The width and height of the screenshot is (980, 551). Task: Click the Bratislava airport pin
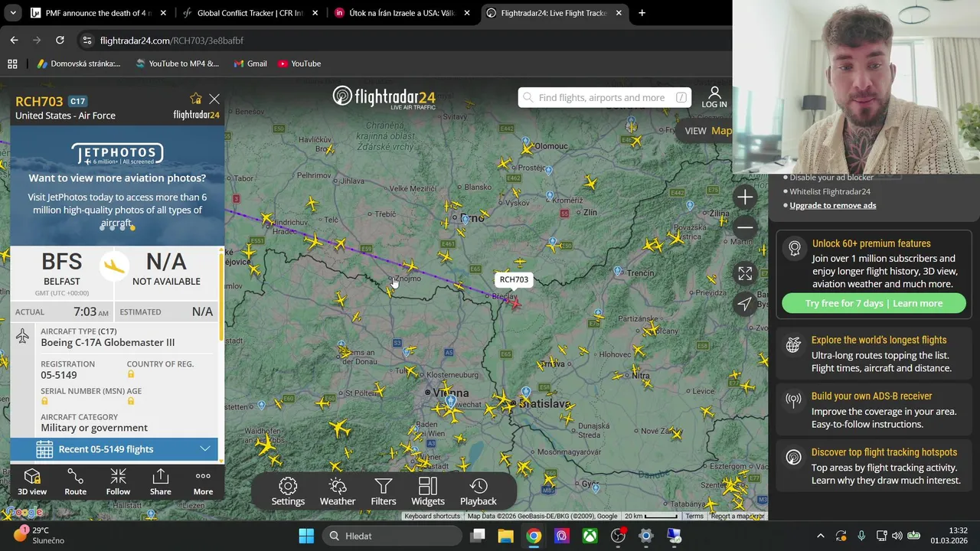526,393
